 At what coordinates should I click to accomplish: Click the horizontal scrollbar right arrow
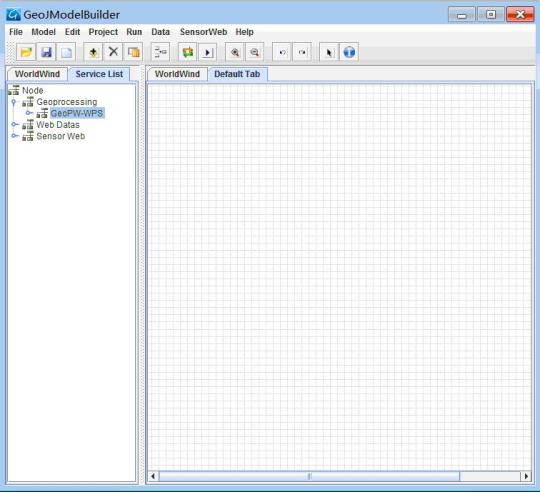pyautogui.click(x=526, y=476)
